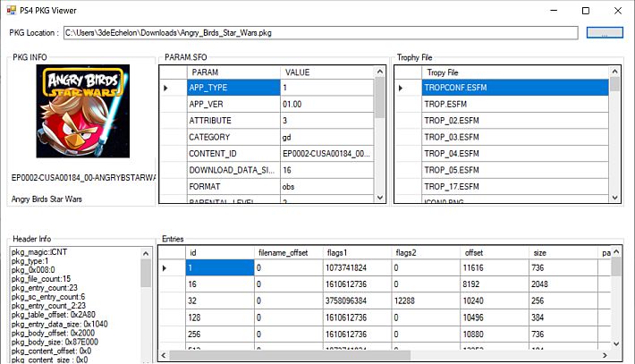This screenshot has width=635, height=364.
Task: Click flags1 value 3758096384
Action: click(357, 301)
